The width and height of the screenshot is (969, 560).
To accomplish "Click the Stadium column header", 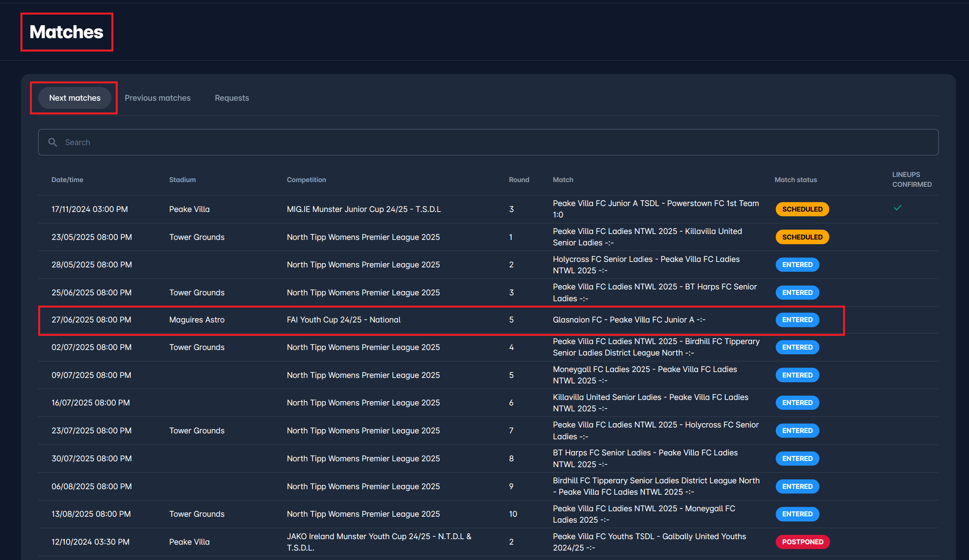I will (x=182, y=180).
